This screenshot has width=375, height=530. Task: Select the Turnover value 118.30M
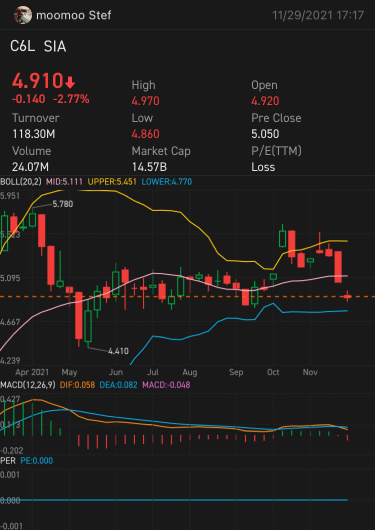(x=33, y=134)
